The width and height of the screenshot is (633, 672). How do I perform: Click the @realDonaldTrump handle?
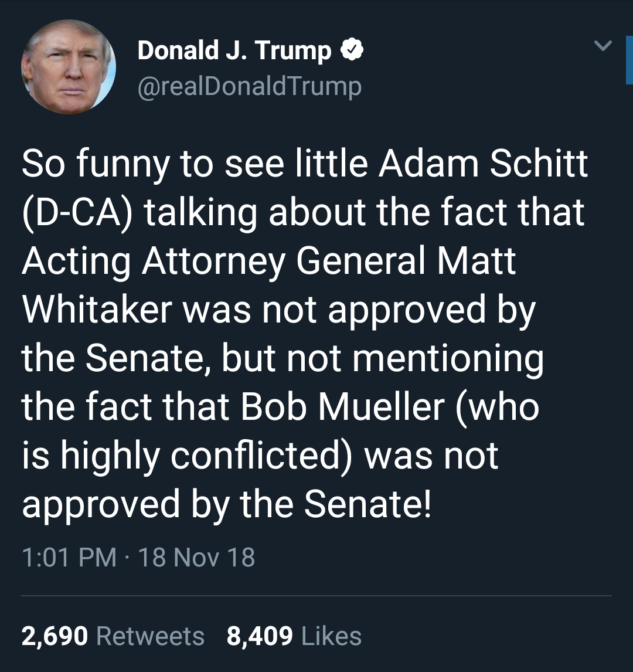coord(249,87)
